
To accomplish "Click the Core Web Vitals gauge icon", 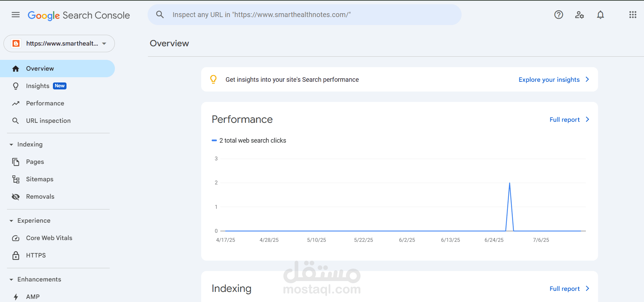I will [16, 238].
